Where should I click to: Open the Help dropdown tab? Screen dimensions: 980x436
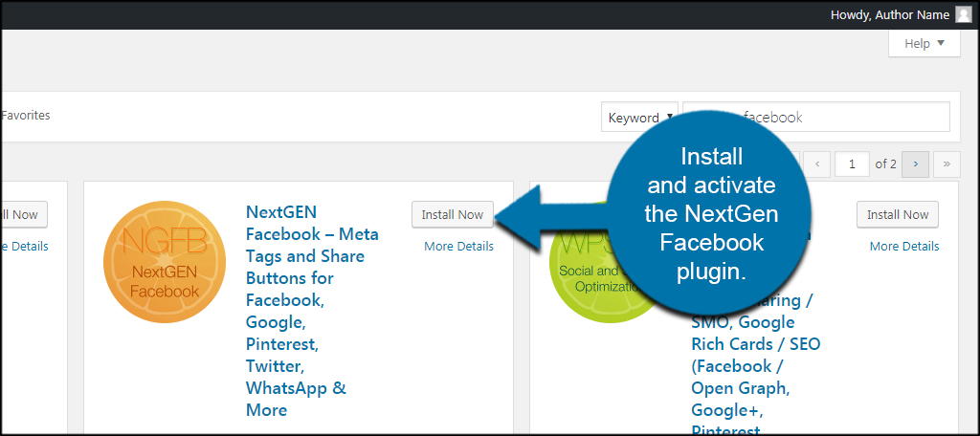click(924, 44)
